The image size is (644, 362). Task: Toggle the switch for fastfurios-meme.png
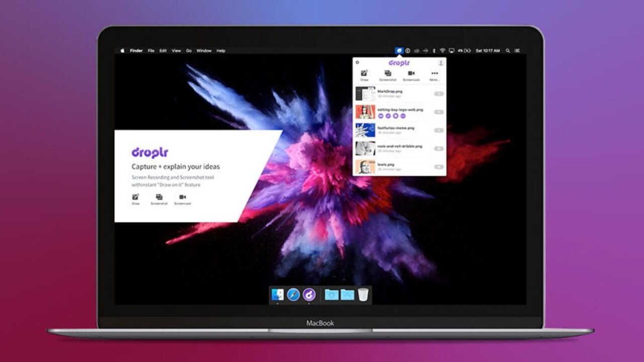[x=439, y=130]
